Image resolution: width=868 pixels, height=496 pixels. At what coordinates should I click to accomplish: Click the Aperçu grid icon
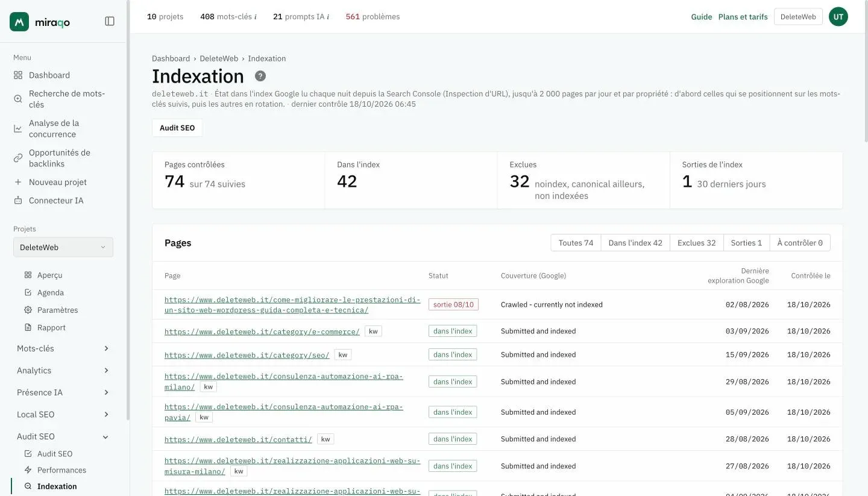pos(28,275)
